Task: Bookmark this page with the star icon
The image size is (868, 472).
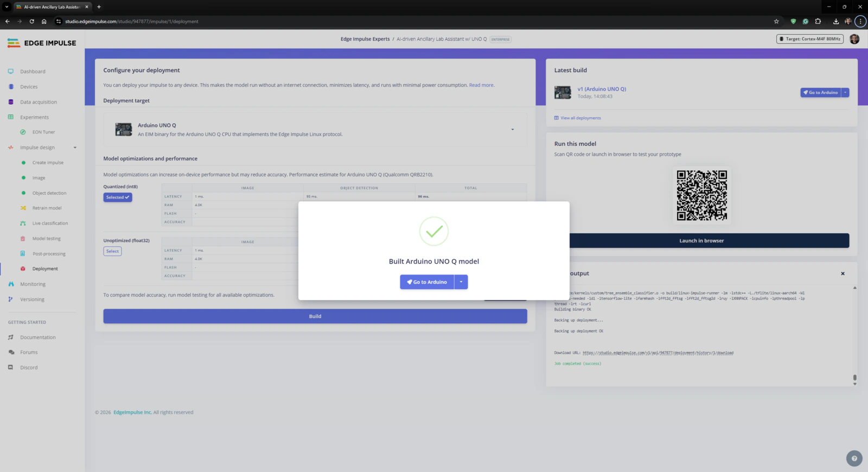Action: click(x=776, y=22)
